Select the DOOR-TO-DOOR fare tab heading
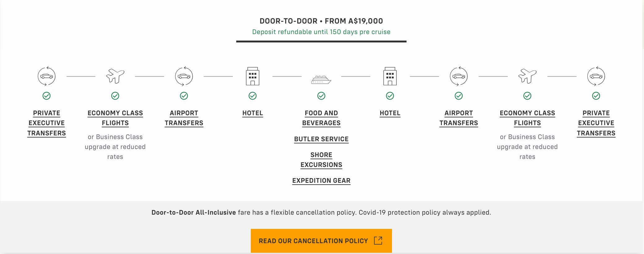 [x=321, y=21]
